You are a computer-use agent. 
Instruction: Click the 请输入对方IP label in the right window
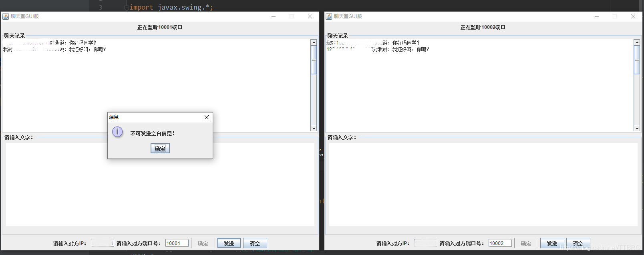[392, 243]
